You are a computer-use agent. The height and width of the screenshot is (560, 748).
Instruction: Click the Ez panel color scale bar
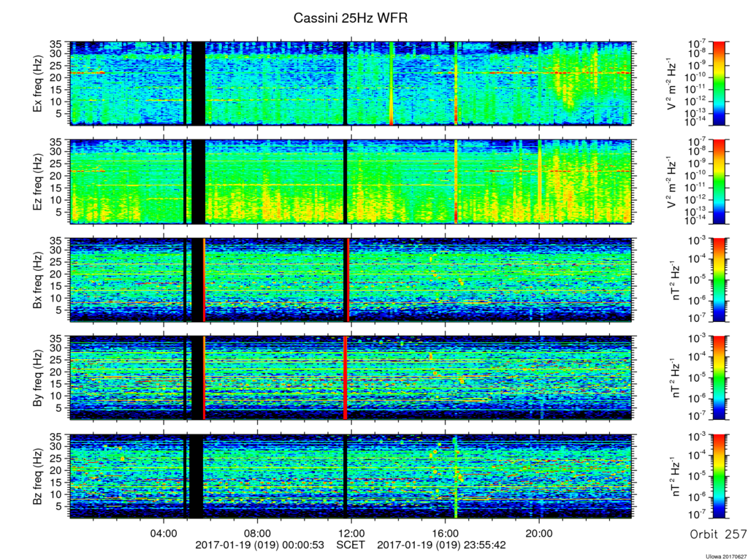pyautogui.click(x=719, y=182)
